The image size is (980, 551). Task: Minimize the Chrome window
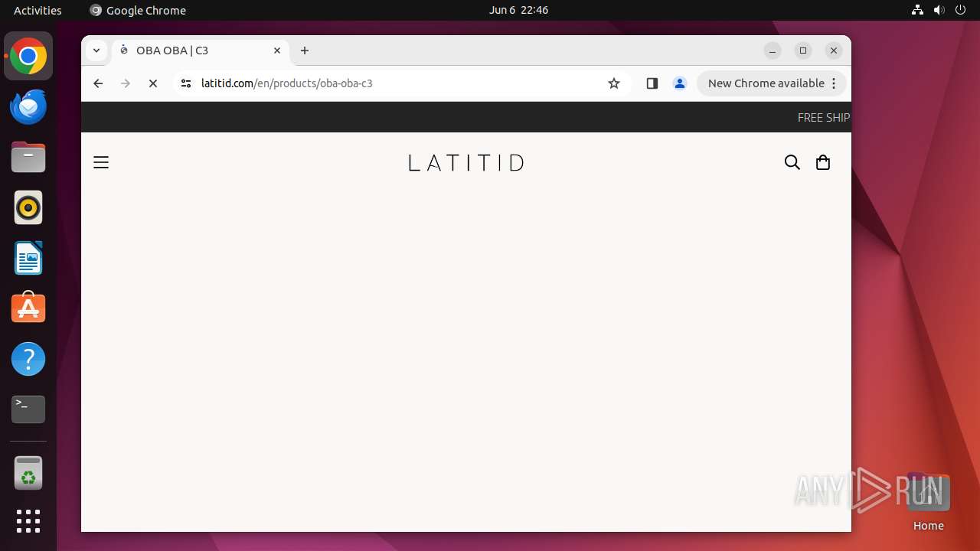coord(773,51)
